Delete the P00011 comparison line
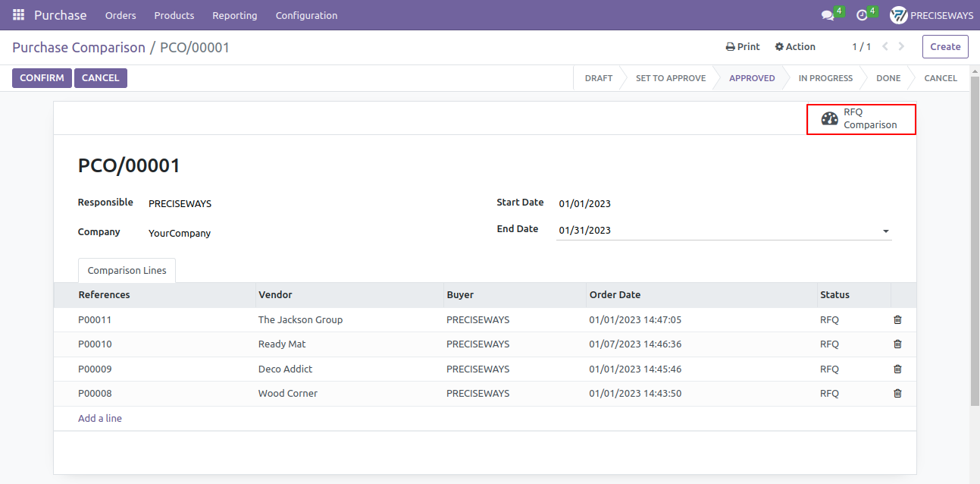The image size is (980, 484). (x=897, y=319)
